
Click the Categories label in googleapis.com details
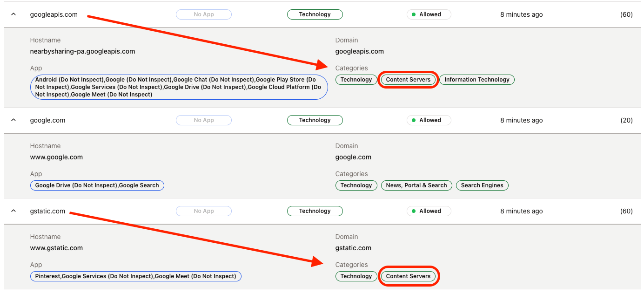coord(352,68)
